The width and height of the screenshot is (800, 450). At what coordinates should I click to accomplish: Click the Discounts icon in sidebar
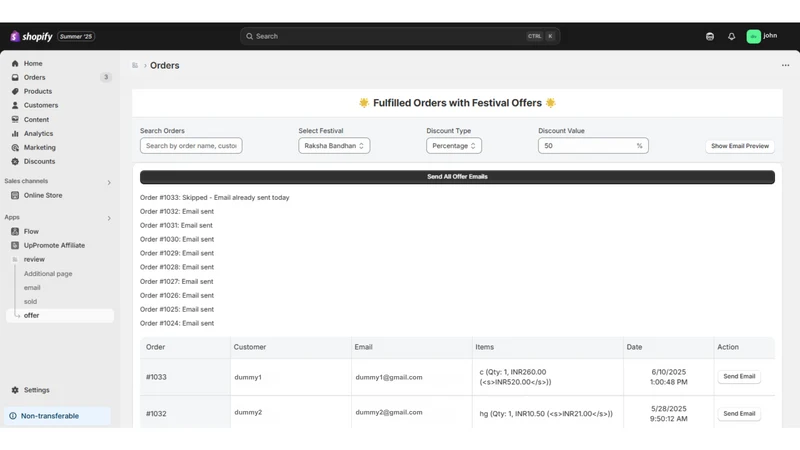(x=15, y=161)
